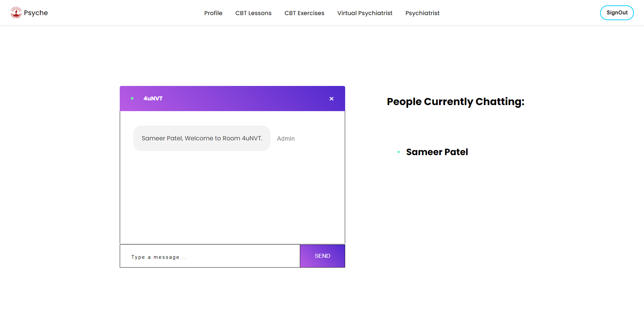Click People Currently Chatting heading

click(455, 102)
